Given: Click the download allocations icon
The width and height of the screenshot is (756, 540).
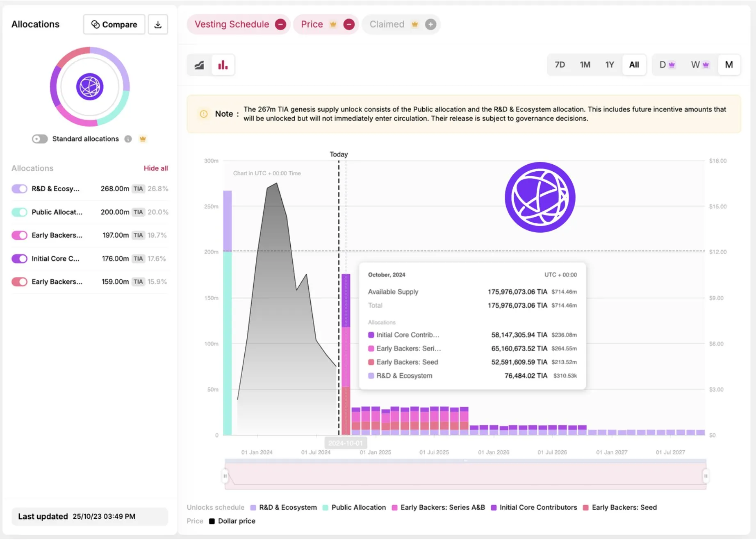Looking at the screenshot, I should (x=158, y=25).
